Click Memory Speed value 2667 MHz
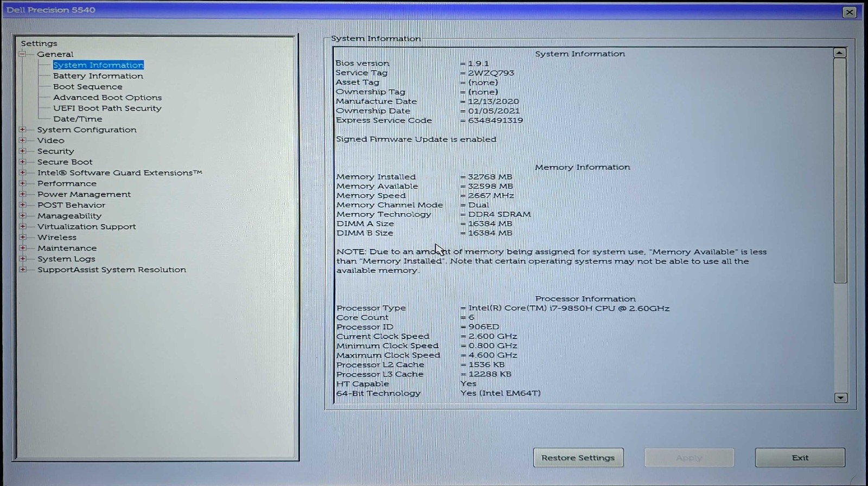This screenshot has width=868, height=486. (x=491, y=195)
